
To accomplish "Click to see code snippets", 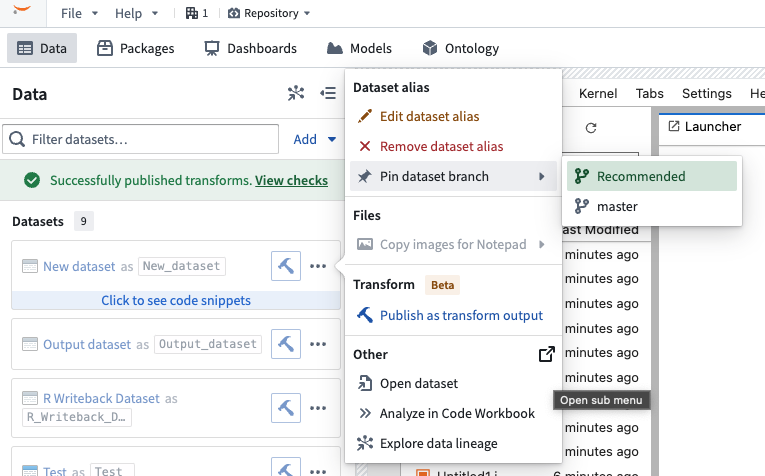I will coord(176,300).
